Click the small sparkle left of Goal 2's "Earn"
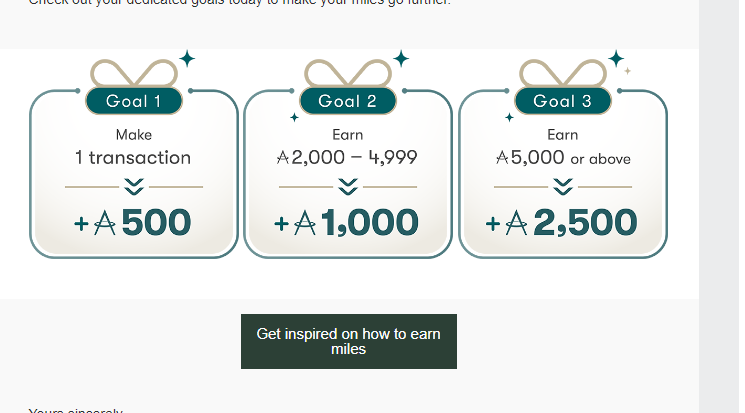745x413 pixels. point(294,118)
